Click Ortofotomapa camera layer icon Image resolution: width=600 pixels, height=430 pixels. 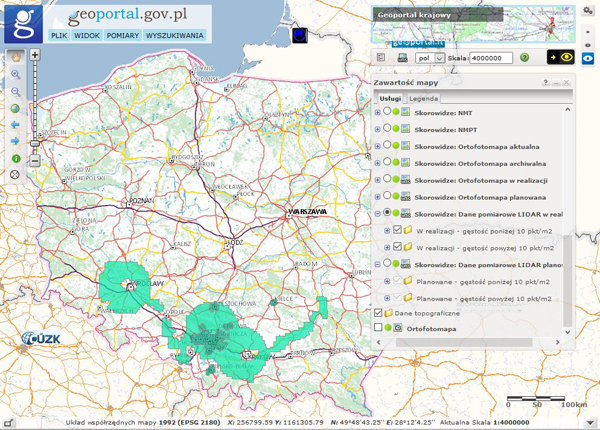pos(398,328)
